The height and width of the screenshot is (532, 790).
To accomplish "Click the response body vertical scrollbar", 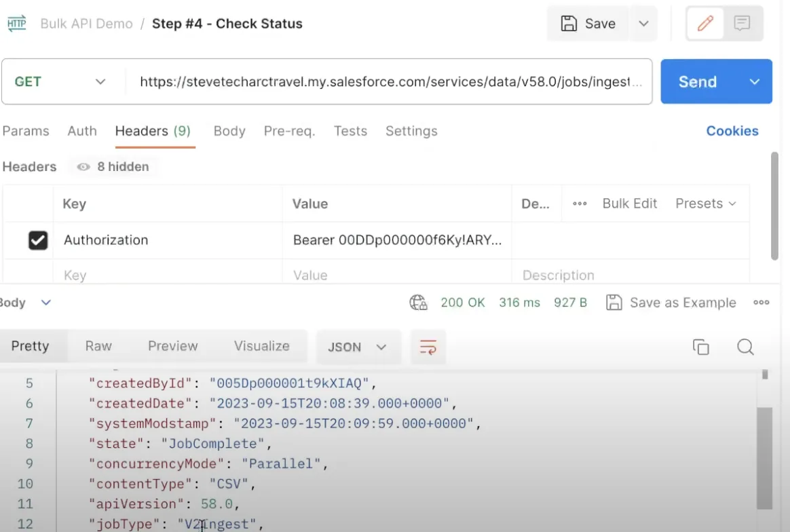I will coord(764,458).
